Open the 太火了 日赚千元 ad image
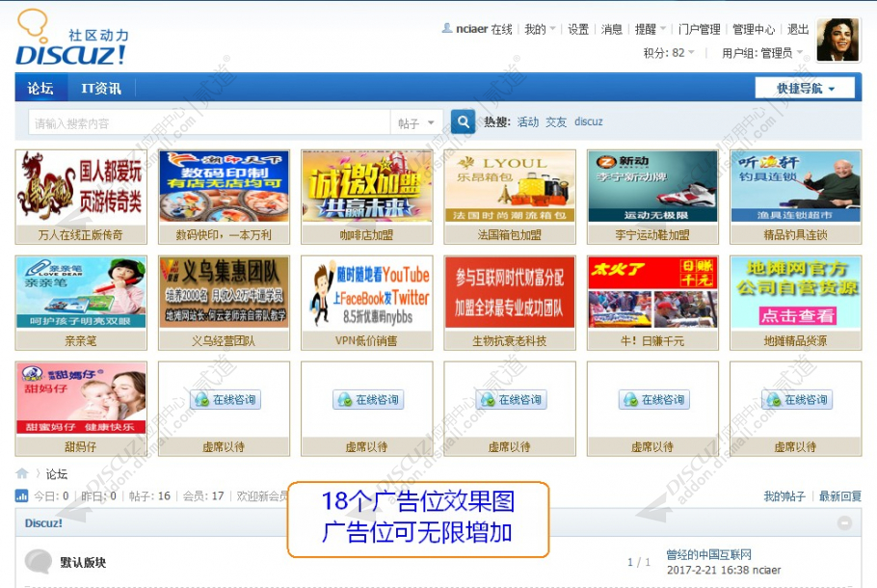The image size is (877, 588). pos(652,293)
